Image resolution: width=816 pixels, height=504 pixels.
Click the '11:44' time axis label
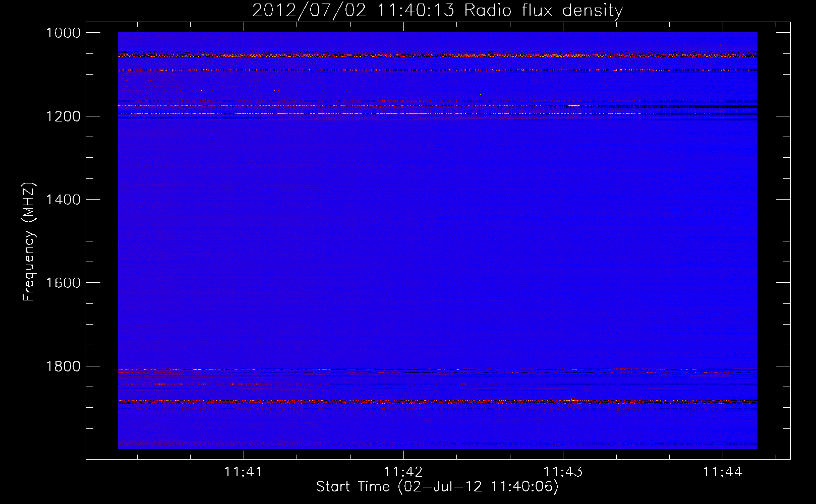[723, 472]
